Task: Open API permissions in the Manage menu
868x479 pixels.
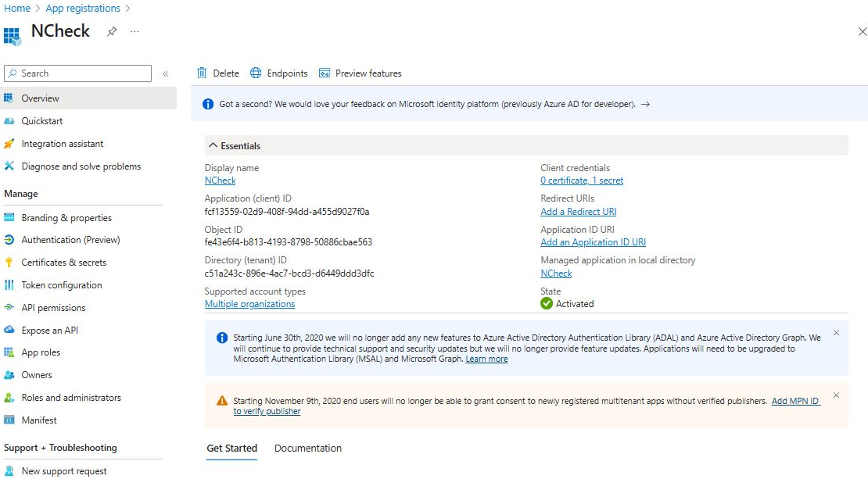Action: coord(53,308)
